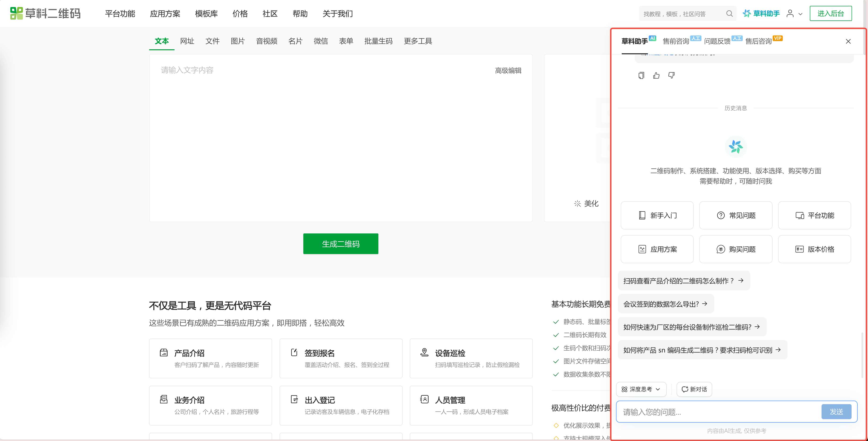Click the 进入后台 button

click(831, 13)
